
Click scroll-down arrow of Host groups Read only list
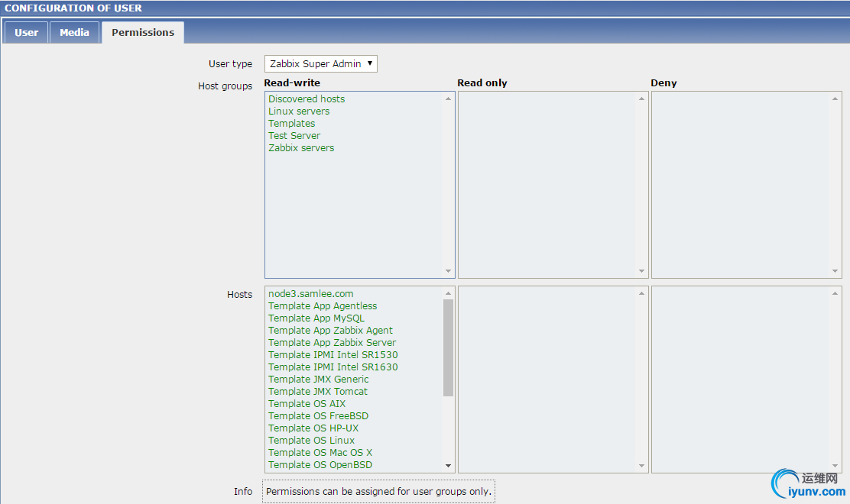point(642,270)
